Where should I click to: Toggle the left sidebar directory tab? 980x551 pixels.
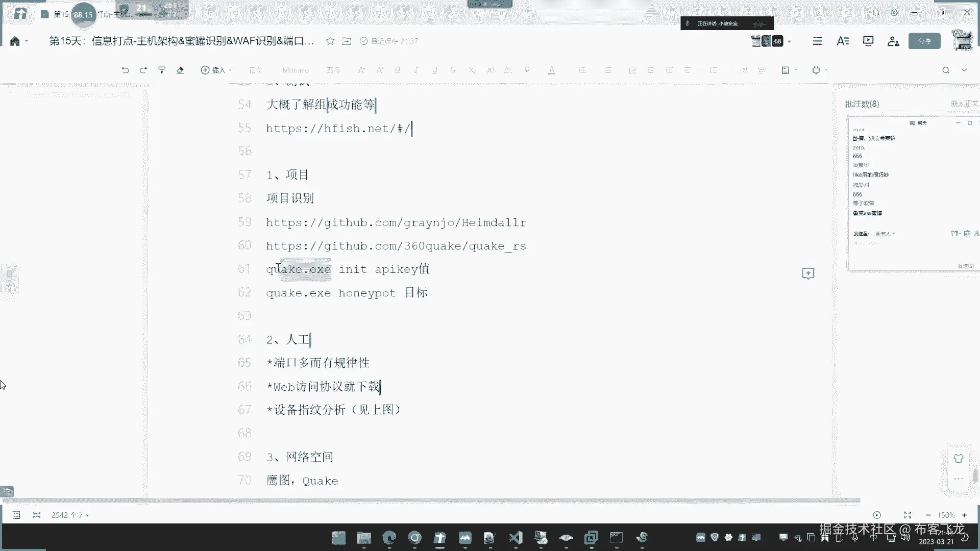tap(9, 279)
